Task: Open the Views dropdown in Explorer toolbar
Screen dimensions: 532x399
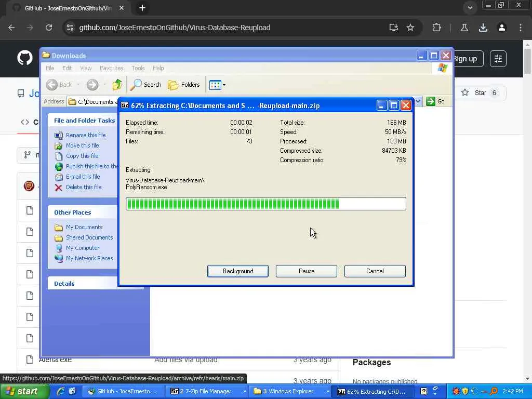Action: tap(217, 85)
